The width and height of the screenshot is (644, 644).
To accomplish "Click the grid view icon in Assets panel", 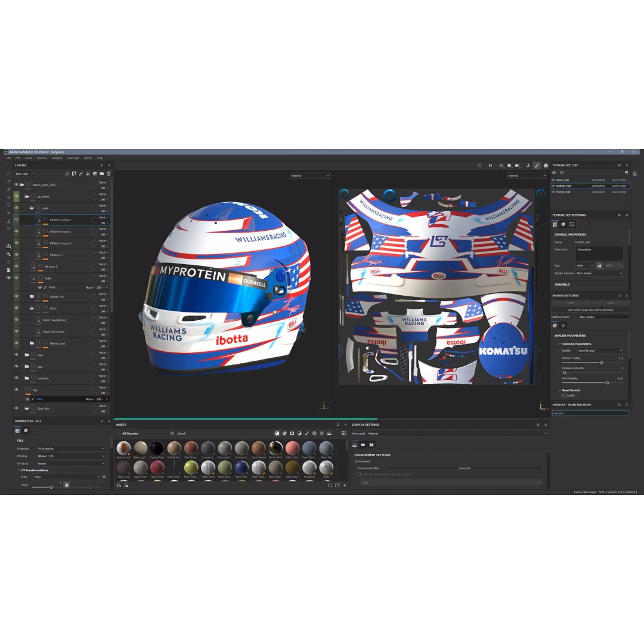I will coord(344,434).
